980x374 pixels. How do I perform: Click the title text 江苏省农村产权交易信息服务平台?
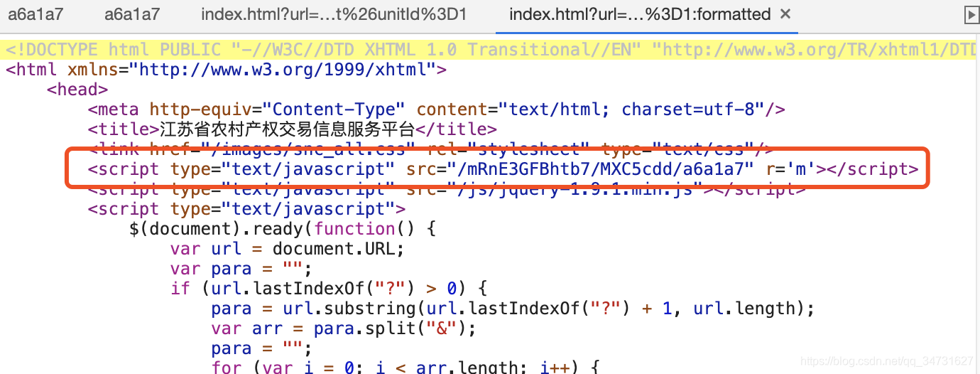(x=287, y=129)
